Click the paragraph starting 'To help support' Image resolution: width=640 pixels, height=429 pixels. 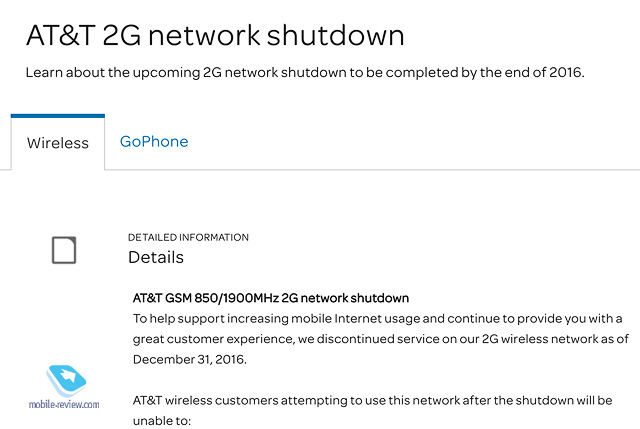380,339
